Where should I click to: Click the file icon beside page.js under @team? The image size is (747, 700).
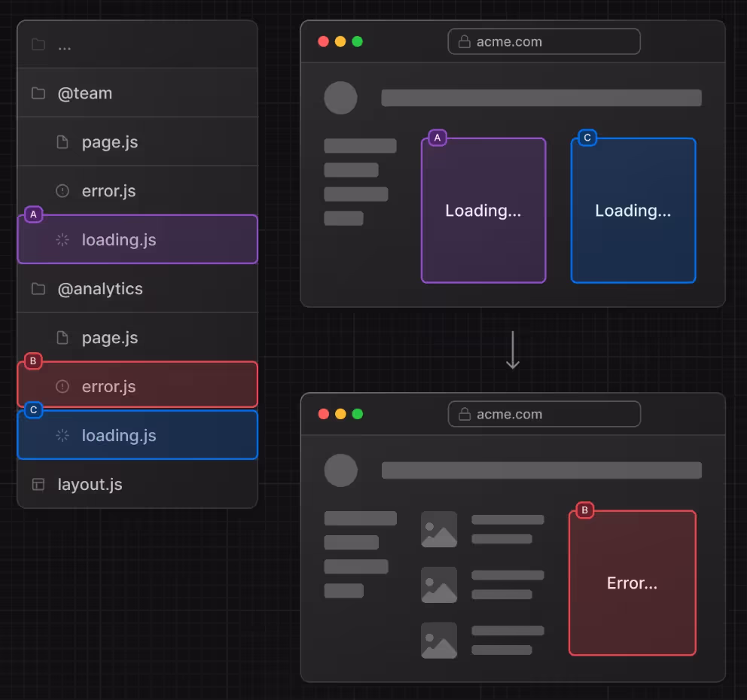click(x=63, y=142)
